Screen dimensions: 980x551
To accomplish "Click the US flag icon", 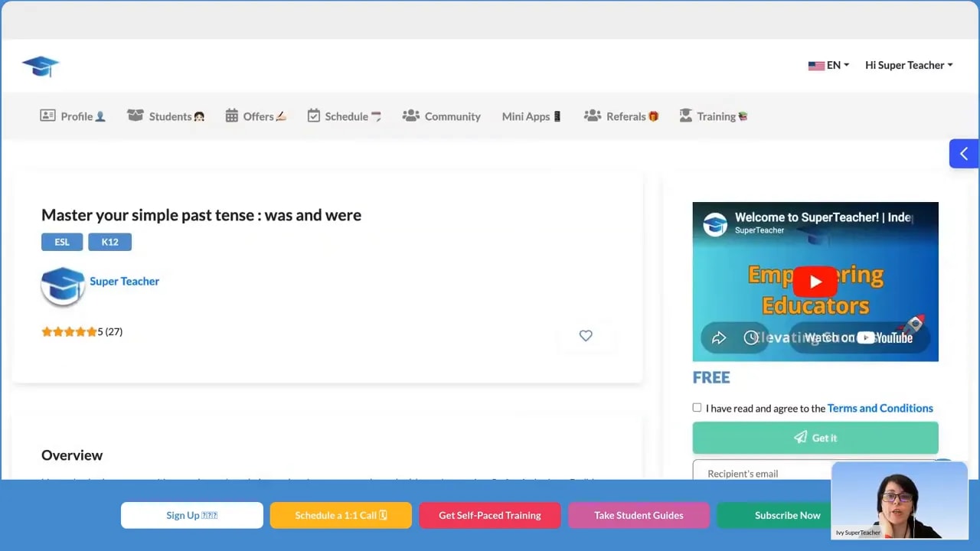I will [x=816, y=66].
